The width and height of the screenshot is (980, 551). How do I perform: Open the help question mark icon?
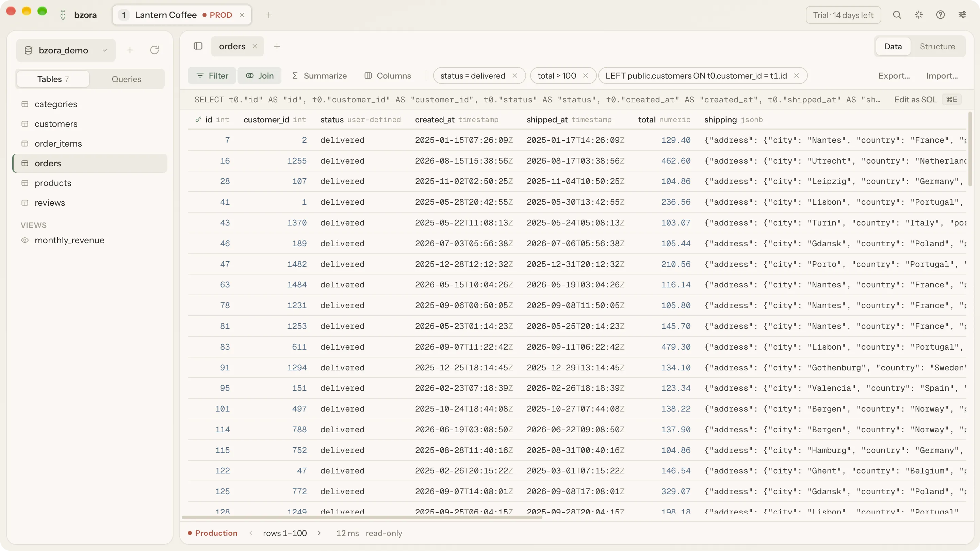coord(940,15)
